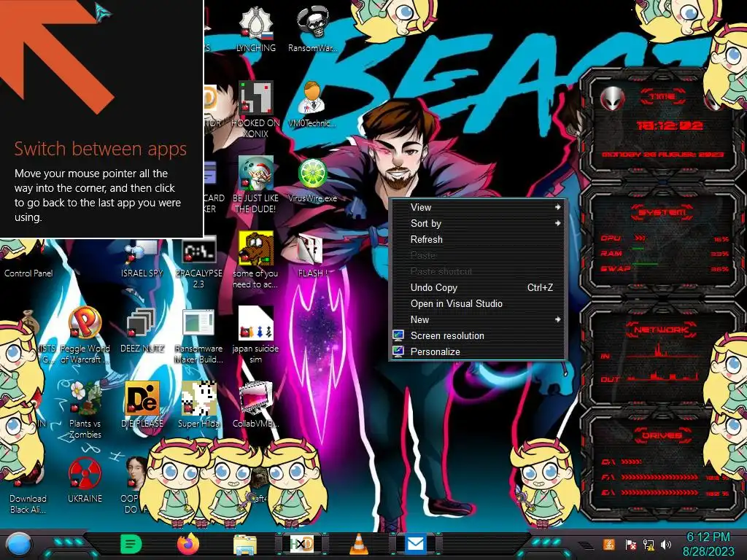This screenshot has width=747, height=560.
Task: Open the HxD taskbar icon
Action: (302, 544)
